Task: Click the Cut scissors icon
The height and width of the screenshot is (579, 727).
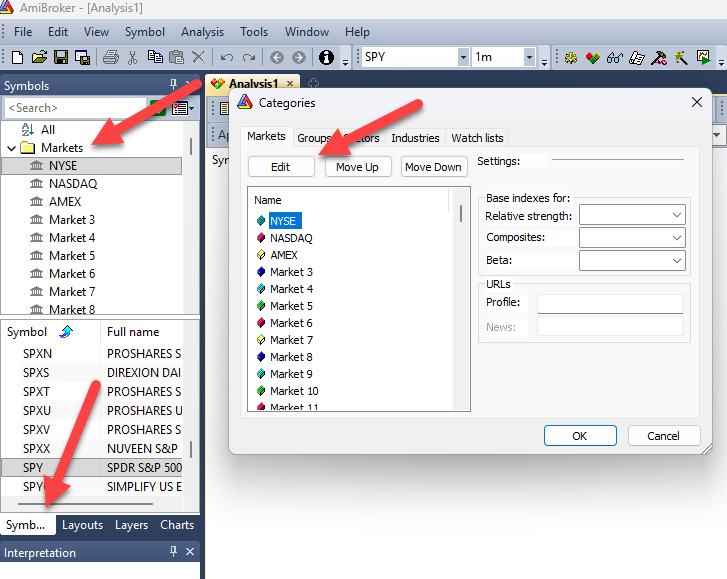Action: 133,57
